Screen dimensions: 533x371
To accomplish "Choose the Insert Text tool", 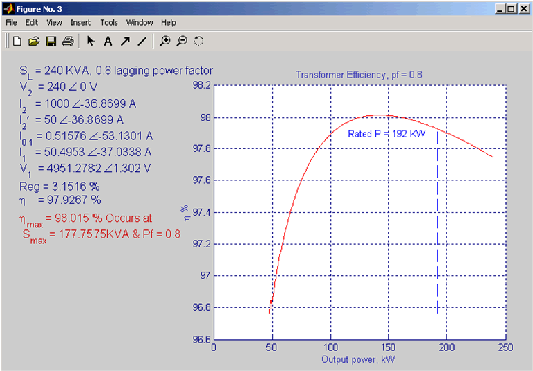I will 108,41.
